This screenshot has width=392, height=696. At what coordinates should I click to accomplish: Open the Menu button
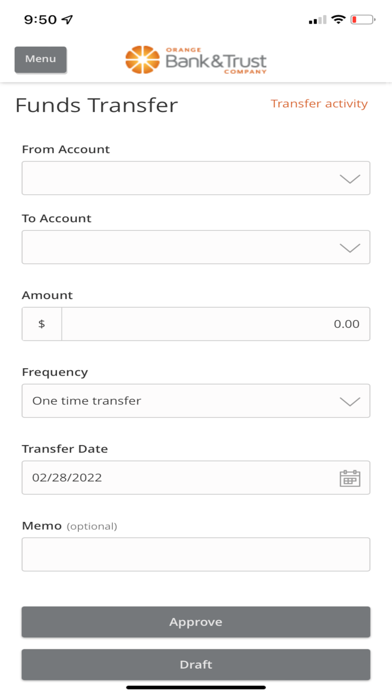(40, 59)
